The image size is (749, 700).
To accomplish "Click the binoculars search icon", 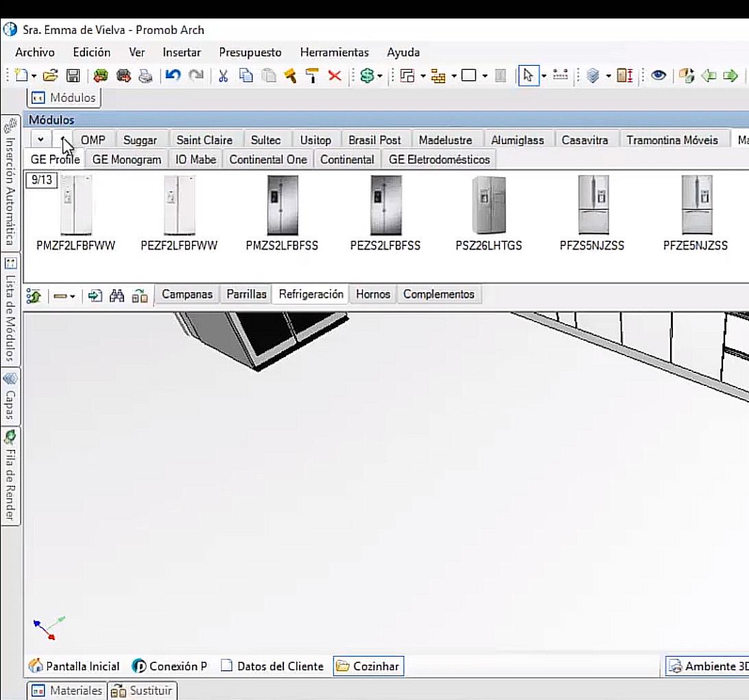I will 117,295.
